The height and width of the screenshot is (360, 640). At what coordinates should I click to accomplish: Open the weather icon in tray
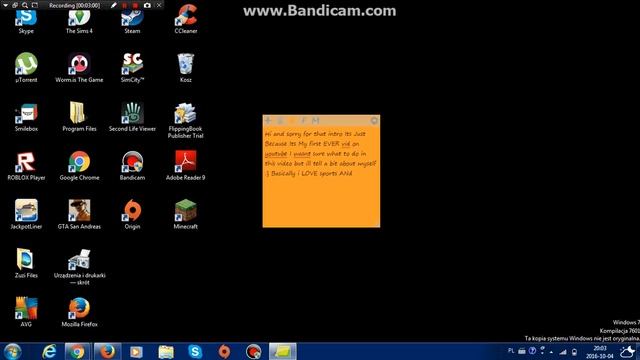628,351
